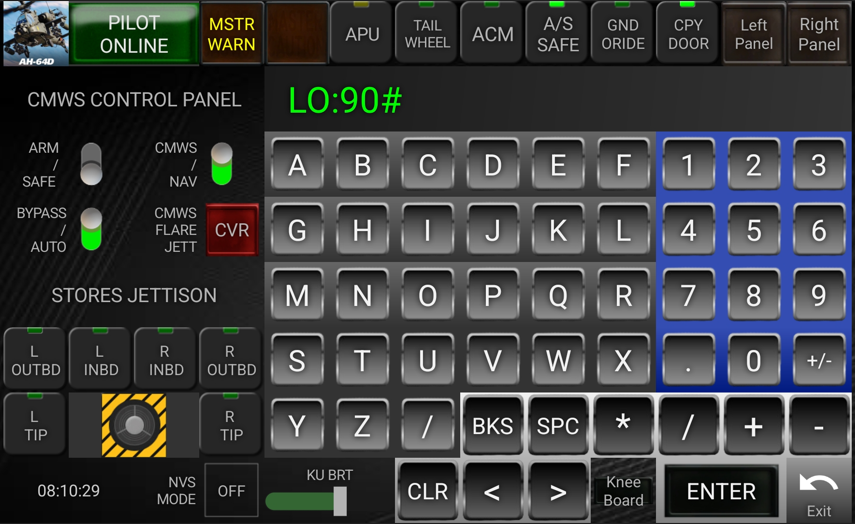The image size is (855, 524).
Task: Click the decimal point key
Action: click(688, 360)
